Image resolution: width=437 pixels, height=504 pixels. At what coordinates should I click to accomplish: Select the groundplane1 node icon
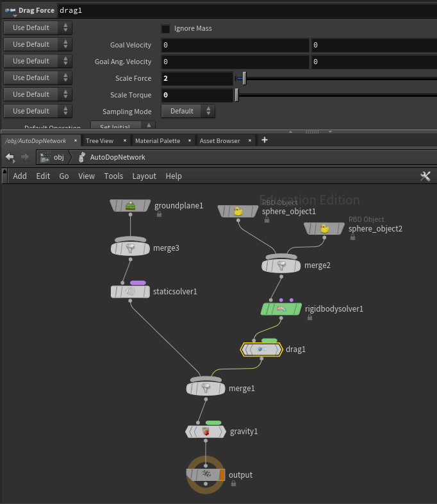131,206
